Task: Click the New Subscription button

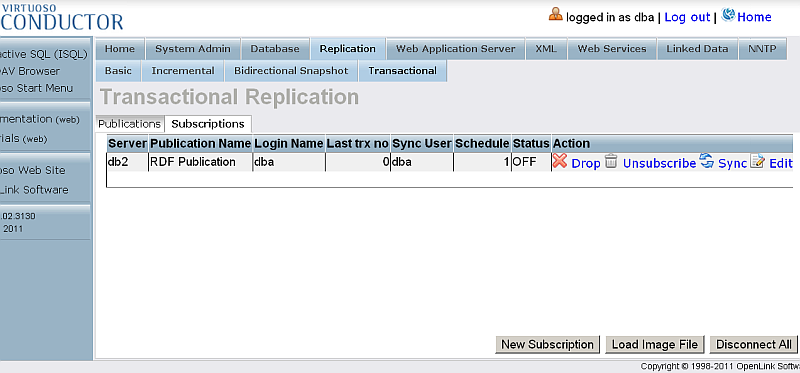Action: 547,344
